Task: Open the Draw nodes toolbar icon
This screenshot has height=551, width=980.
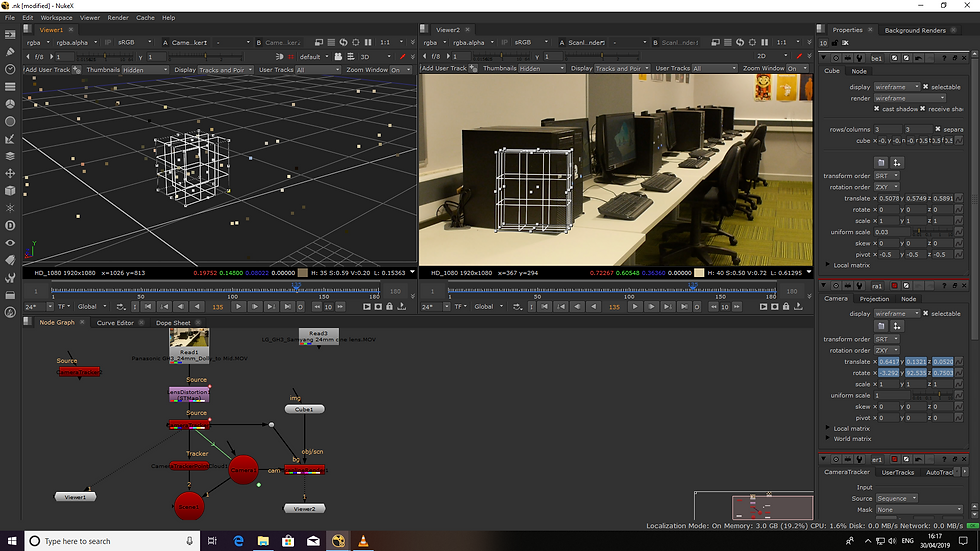Action: pos(10,52)
